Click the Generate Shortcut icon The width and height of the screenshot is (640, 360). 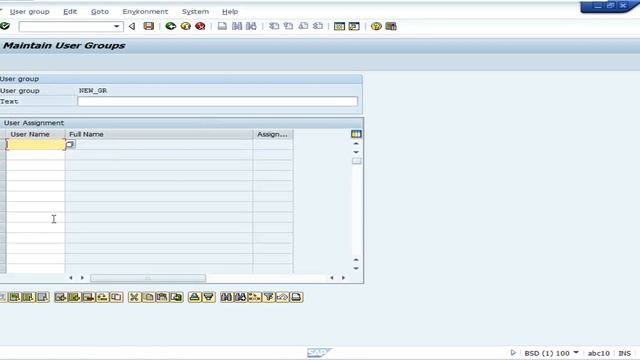(x=354, y=26)
